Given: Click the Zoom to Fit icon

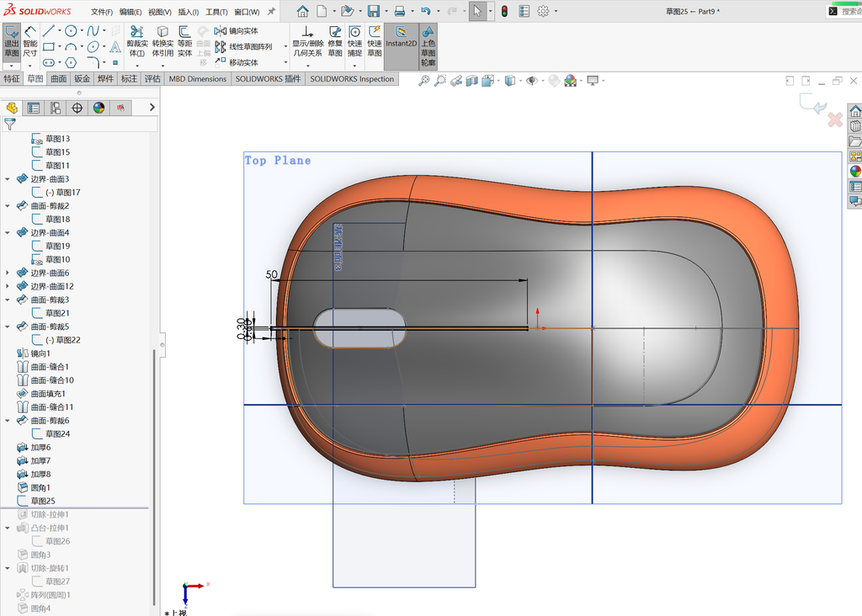Looking at the screenshot, I should [x=424, y=81].
